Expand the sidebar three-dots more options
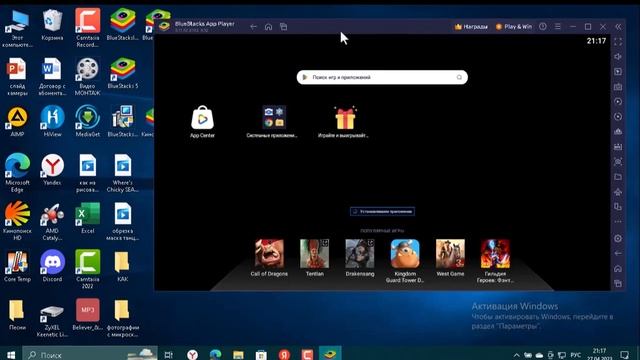Image resolution: width=640 pixels, height=360 pixels. [618, 222]
